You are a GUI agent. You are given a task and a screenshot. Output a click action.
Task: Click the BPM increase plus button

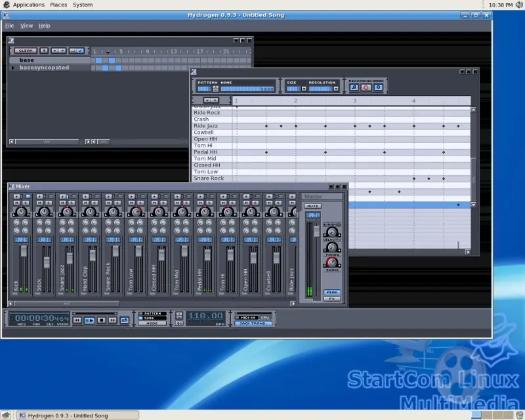179,315
